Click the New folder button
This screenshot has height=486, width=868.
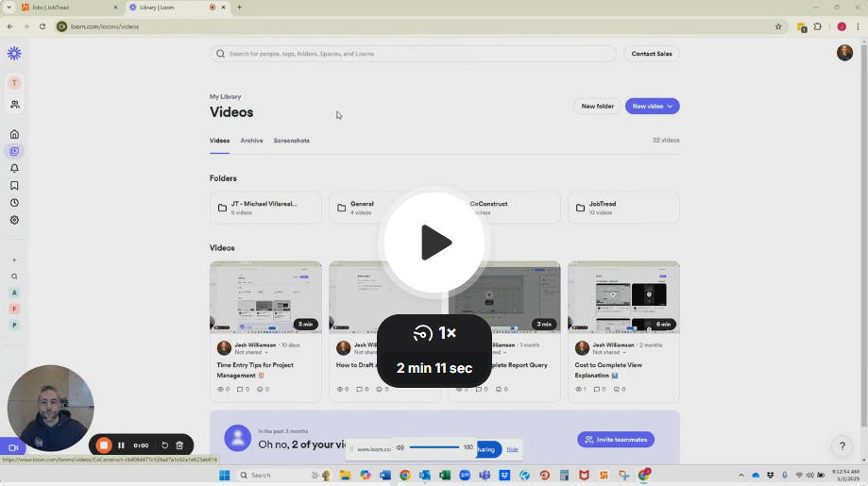(597, 106)
